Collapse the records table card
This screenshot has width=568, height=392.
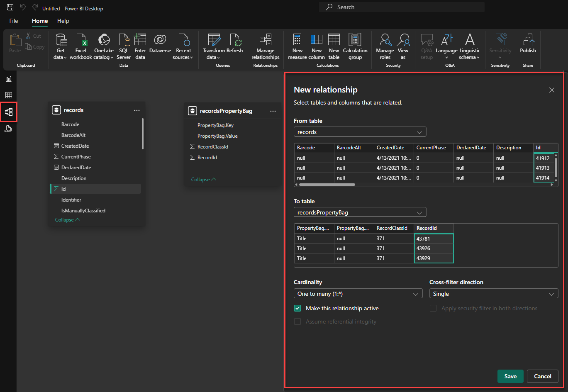pyautogui.click(x=67, y=220)
